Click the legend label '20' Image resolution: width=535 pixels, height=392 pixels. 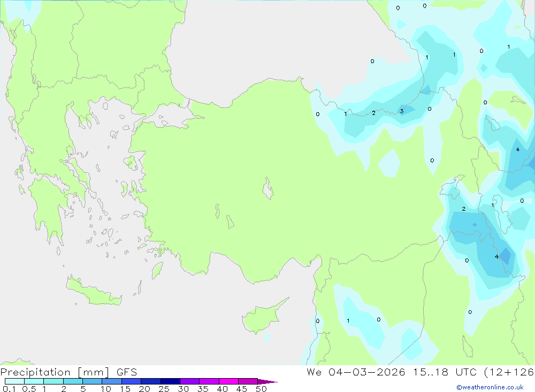click(x=144, y=389)
